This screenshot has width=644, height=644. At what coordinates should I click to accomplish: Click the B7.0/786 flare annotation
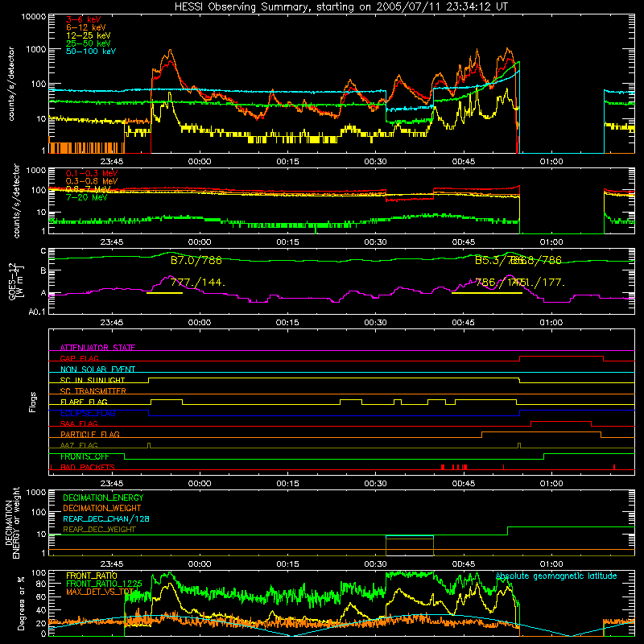pyautogui.click(x=196, y=260)
